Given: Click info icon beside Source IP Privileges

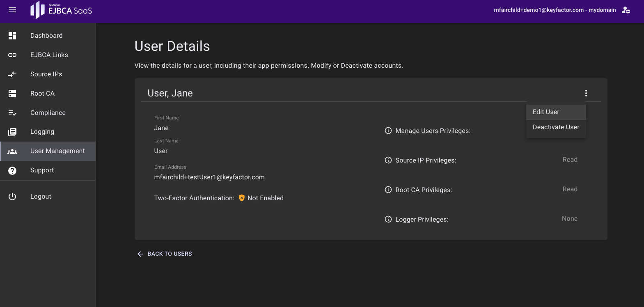Looking at the screenshot, I should [x=388, y=160].
